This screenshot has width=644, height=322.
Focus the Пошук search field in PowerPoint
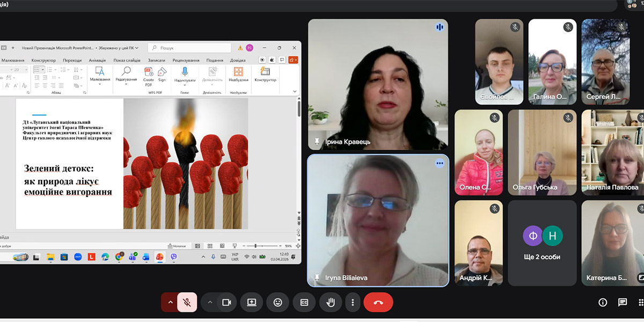point(189,48)
